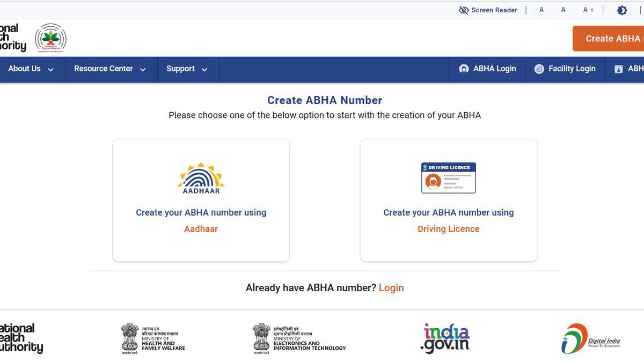Click the National Health Authority header logo

tap(12, 38)
